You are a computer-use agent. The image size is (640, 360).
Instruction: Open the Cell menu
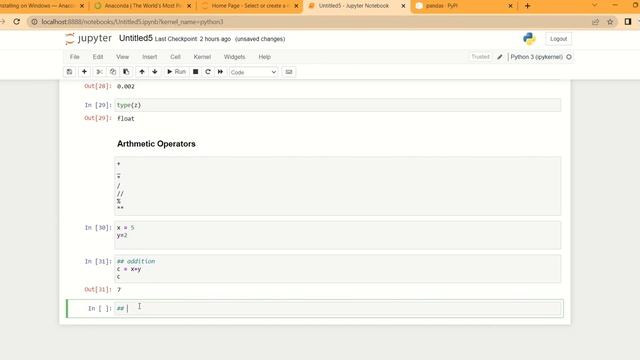pyautogui.click(x=175, y=57)
